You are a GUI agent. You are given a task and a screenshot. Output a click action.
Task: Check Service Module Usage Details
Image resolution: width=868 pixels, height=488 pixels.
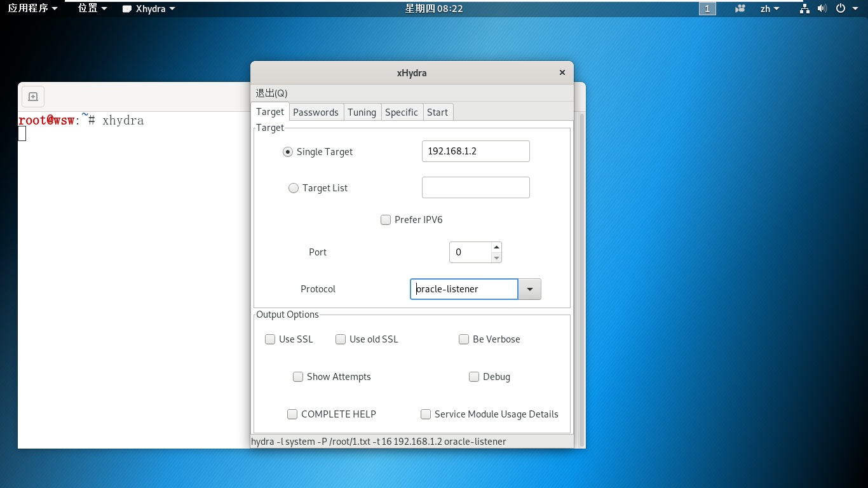tap(426, 414)
